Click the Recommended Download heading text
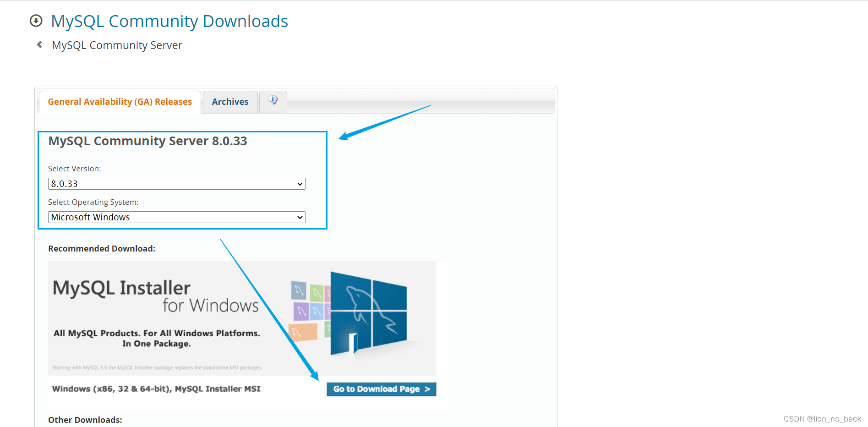Screen dimensions: 868x427 pyautogui.click(x=102, y=248)
